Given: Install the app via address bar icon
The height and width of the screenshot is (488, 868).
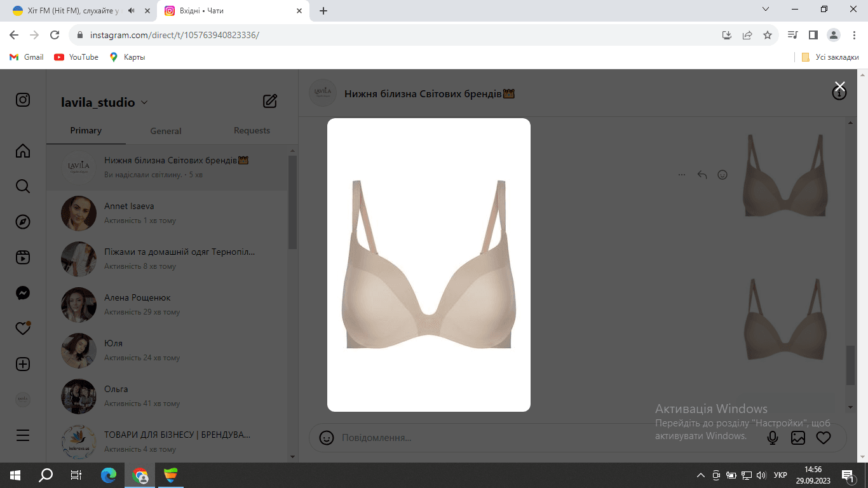Looking at the screenshot, I should click(727, 35).
